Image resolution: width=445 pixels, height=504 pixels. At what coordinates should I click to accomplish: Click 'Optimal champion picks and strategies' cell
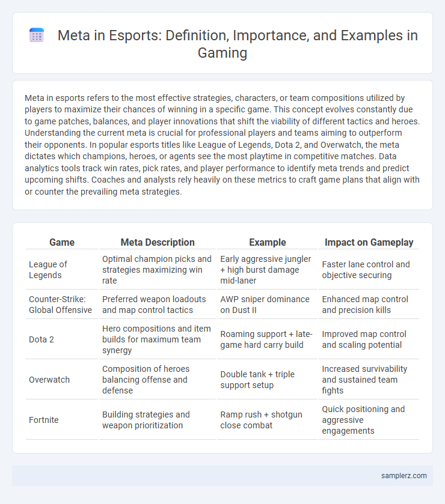pos(158,270)
